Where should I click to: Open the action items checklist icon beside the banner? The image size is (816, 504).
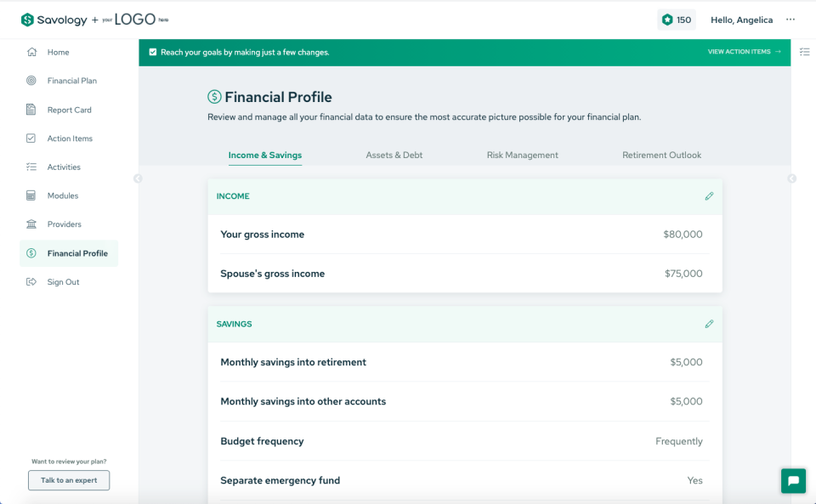pyautogui.click(x=804, y=52)
